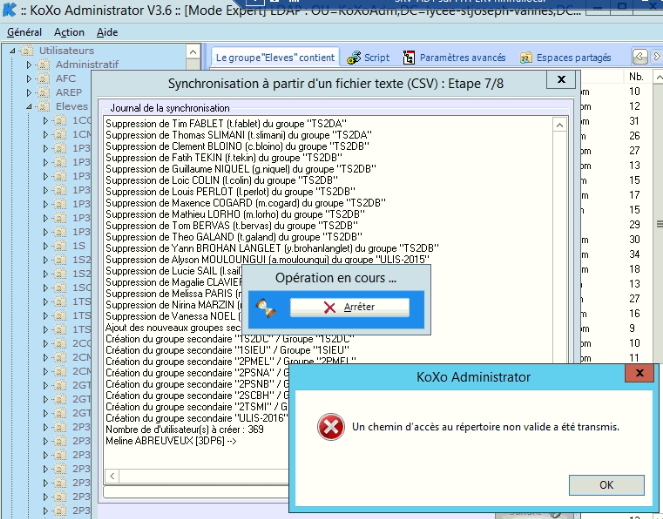Collapse the Utilisateurs tree node

pyautogui.click(x=12, y=51)
